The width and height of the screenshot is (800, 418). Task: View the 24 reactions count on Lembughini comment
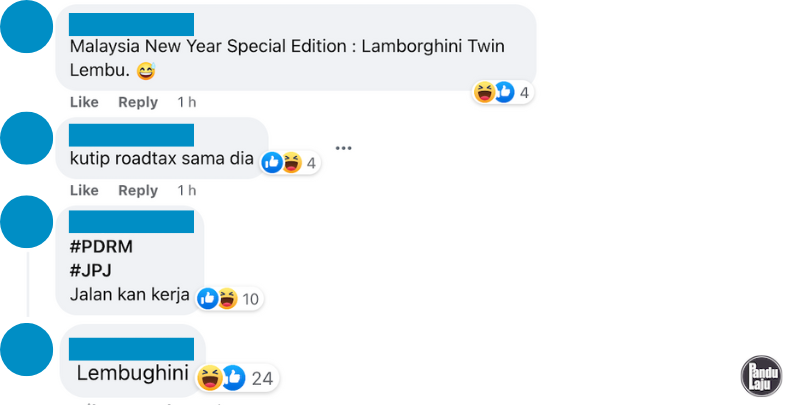click(x=263, y=378)
